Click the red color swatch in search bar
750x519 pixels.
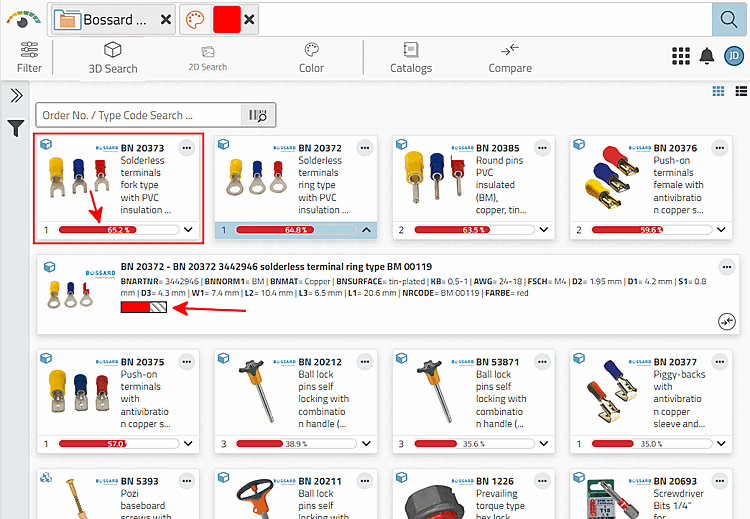[227, 20]
